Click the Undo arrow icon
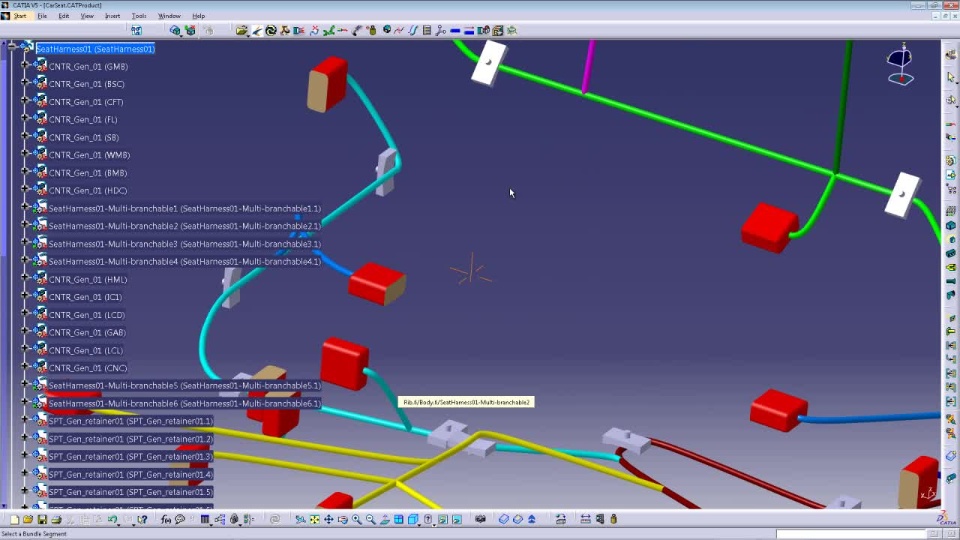Screen dimensions: 960x540 pos(113,519)
